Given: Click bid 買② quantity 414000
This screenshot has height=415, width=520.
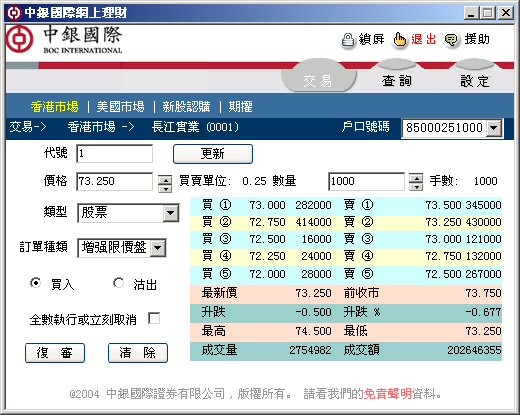Looking at the screenshot, I should [313, 222].
